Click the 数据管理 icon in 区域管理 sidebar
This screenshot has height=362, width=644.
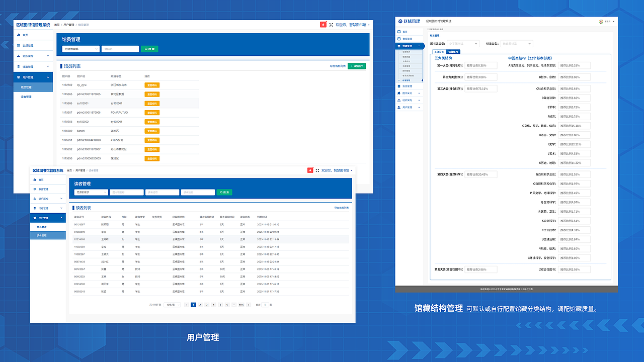398,39
